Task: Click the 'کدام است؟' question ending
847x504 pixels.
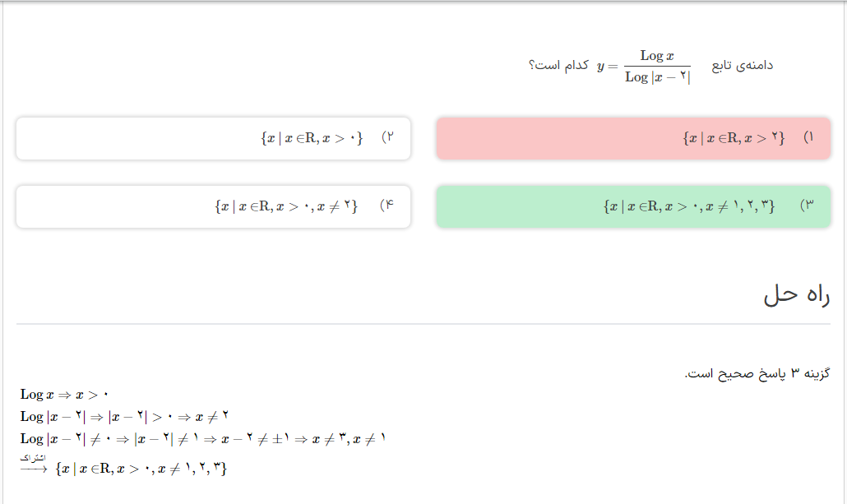Action: point(558,65)
